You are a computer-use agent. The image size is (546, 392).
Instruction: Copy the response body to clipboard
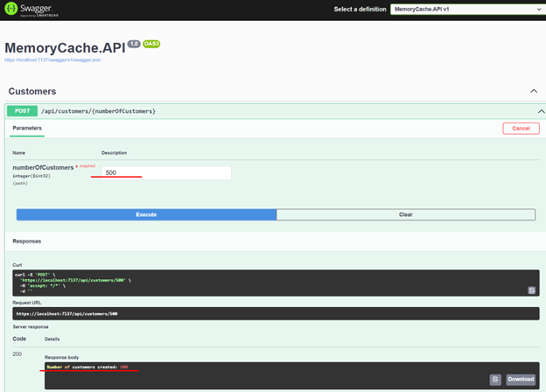click(494, 379)
